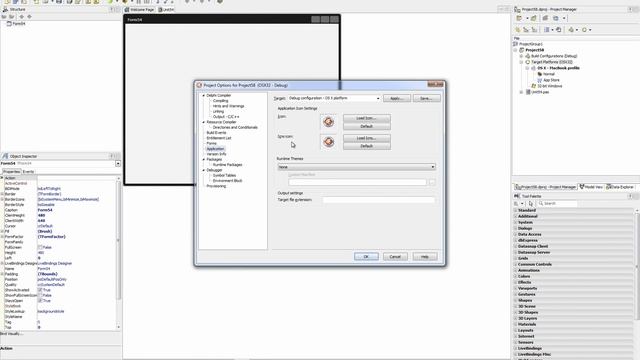The width and height of the screenshot is (640, 360).
Task: Click Help in Project Options
Action: [425, 257]
